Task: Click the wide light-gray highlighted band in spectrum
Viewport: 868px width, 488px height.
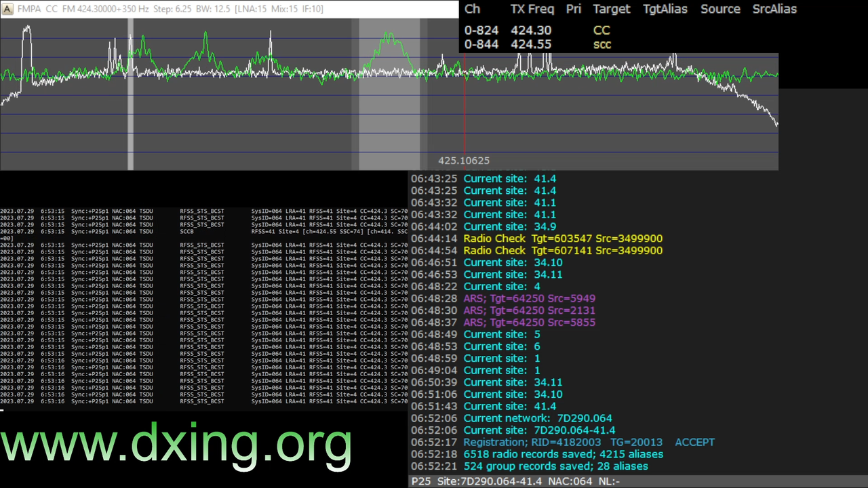Action: pos(389,94)
